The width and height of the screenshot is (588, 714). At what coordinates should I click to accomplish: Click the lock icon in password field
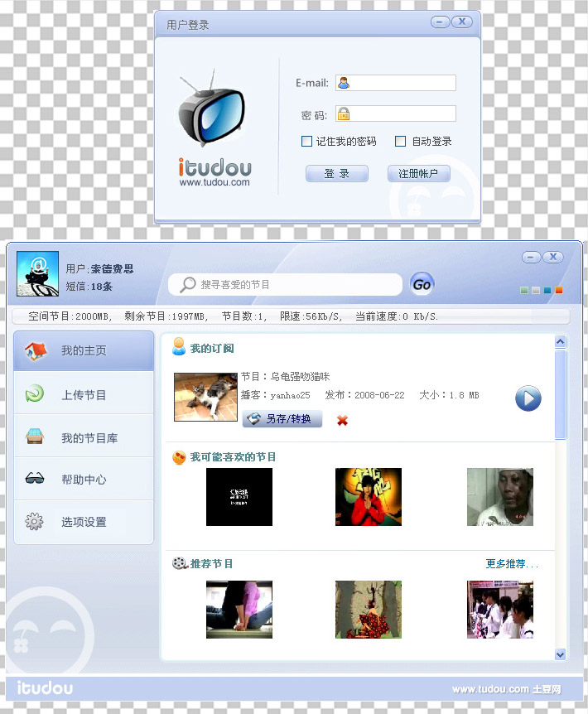click(x=344, y=113)
